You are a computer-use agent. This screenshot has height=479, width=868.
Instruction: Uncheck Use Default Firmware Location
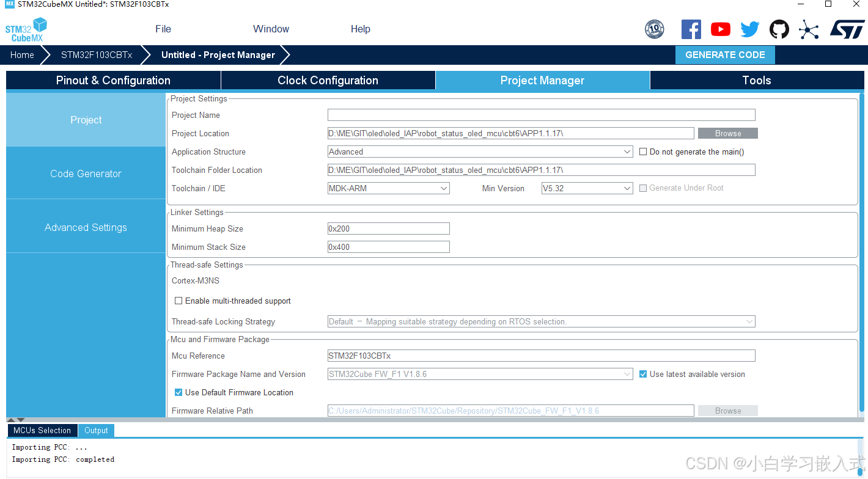tap(178, 392)
